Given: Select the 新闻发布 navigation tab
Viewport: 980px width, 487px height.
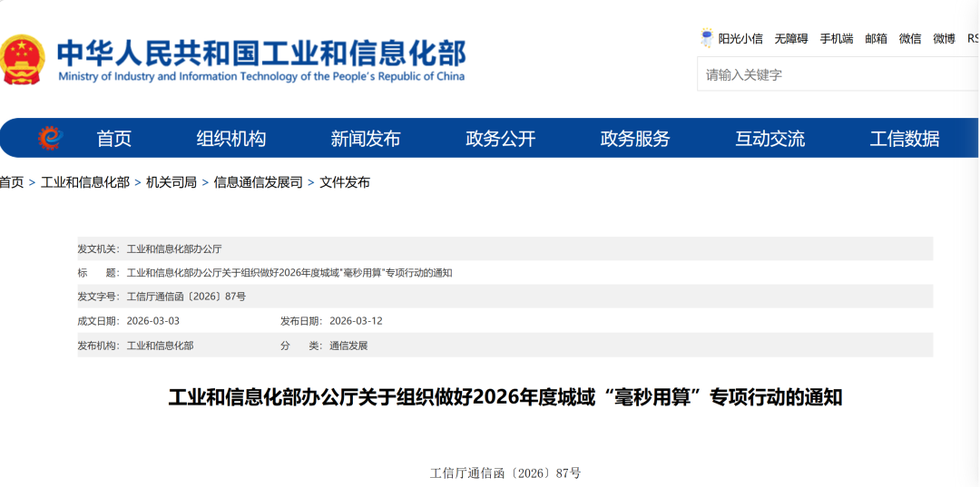Looking at the screenshot, I should [366, 139].
